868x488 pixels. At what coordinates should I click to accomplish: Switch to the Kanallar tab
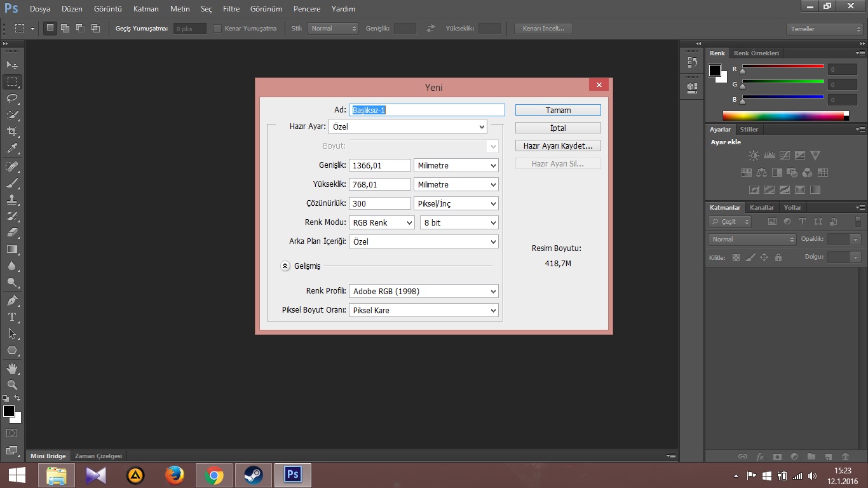[761, 208]
